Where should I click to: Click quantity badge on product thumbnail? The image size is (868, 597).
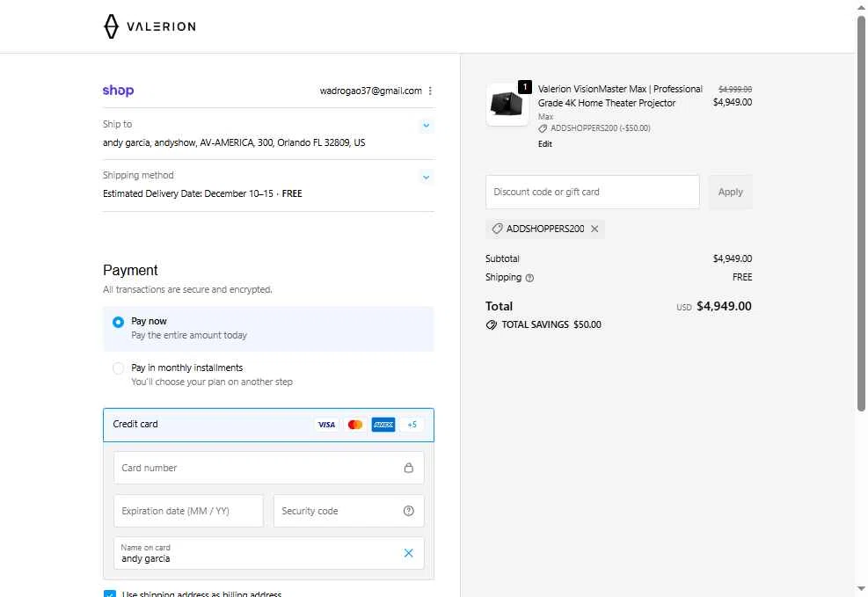click(525, 87)
